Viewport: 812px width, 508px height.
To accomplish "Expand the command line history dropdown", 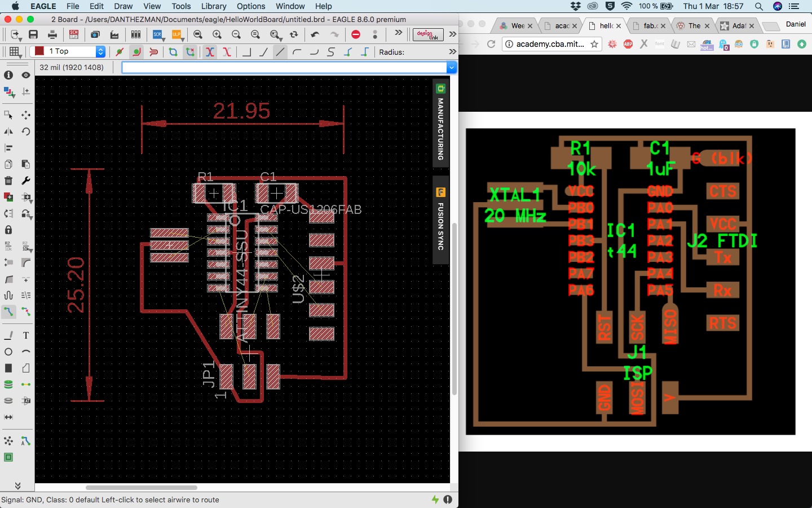I will coord(451,68).
